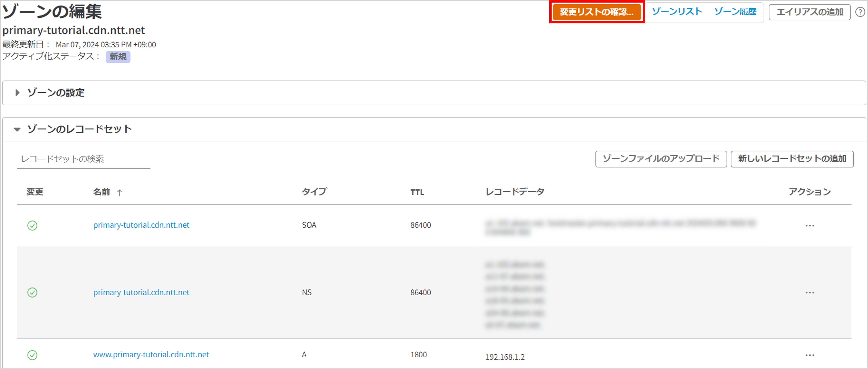This screenshot has height=369, width=868.
Task: Open www.primary-tutorial.cdn.ntt.net record link
Action: pos(151,354)
